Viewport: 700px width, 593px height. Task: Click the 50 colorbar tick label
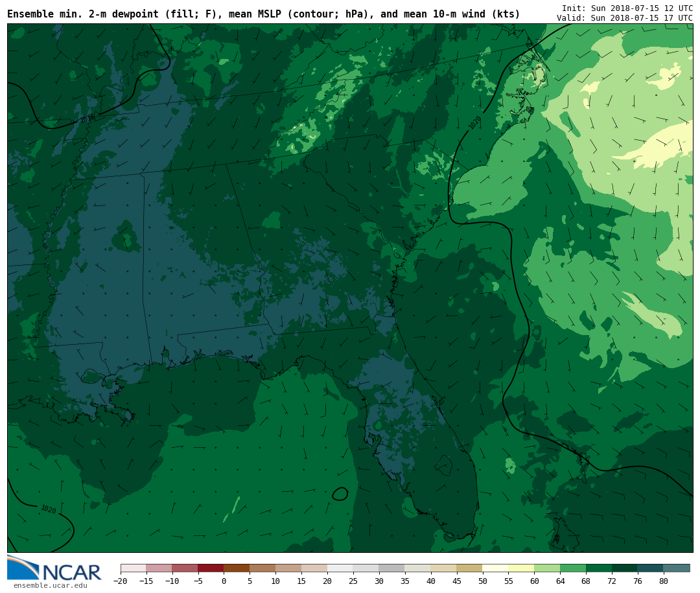click(x=483, y=581)
